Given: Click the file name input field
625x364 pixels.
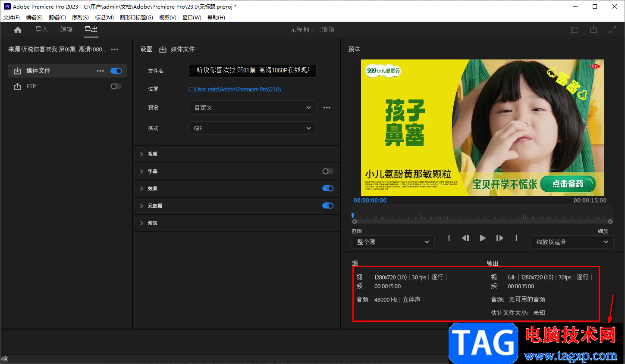Looking at the screenshot, I should (x=252, y=71).
